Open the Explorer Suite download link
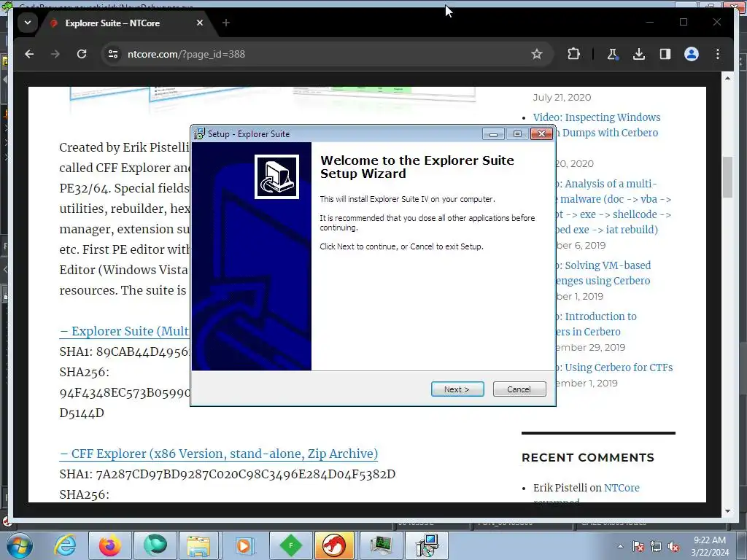The width and height of the screenshot is (747, 560). point(124,331)
